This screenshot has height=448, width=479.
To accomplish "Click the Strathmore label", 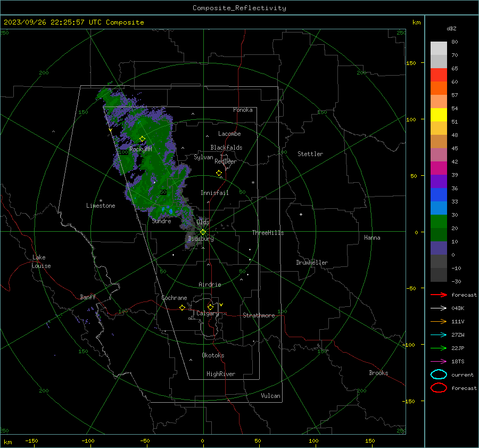I will pyautogui.click(x=259, y=315).
